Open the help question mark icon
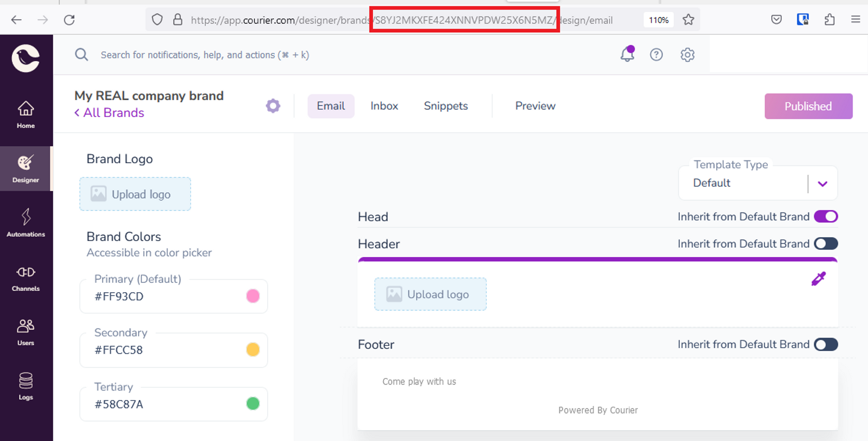The width and height of the screenshot is (868, 441). pyautogui.click(x=656, y=55)
